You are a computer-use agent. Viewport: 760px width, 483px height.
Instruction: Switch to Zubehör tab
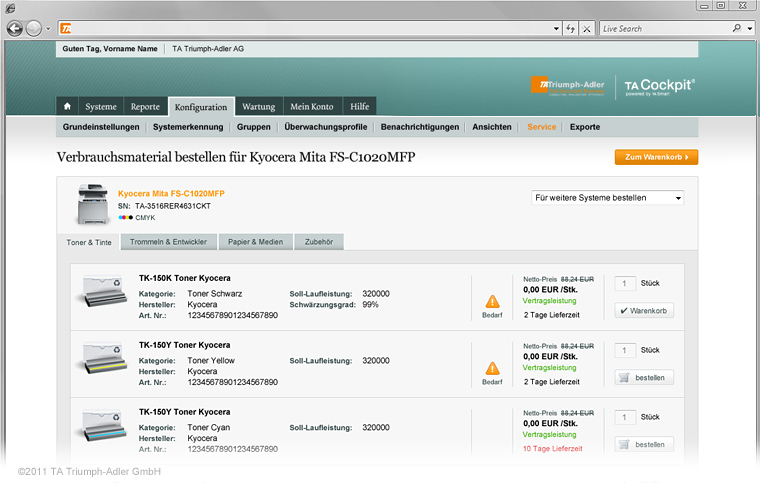tap(319, 242)
